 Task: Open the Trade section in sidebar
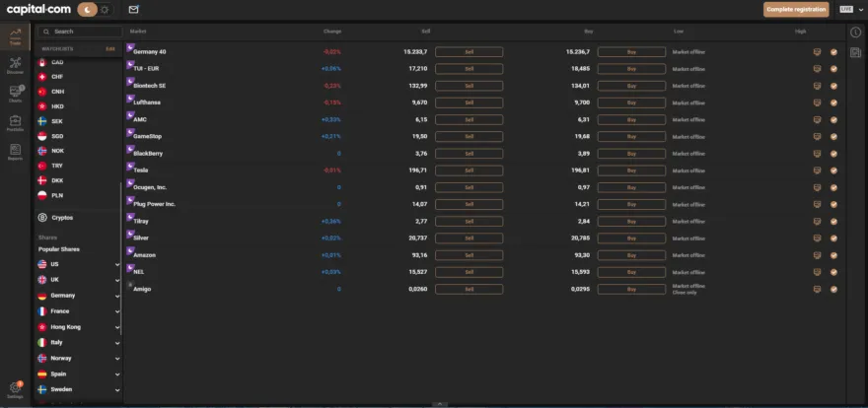tap(15, 35)
